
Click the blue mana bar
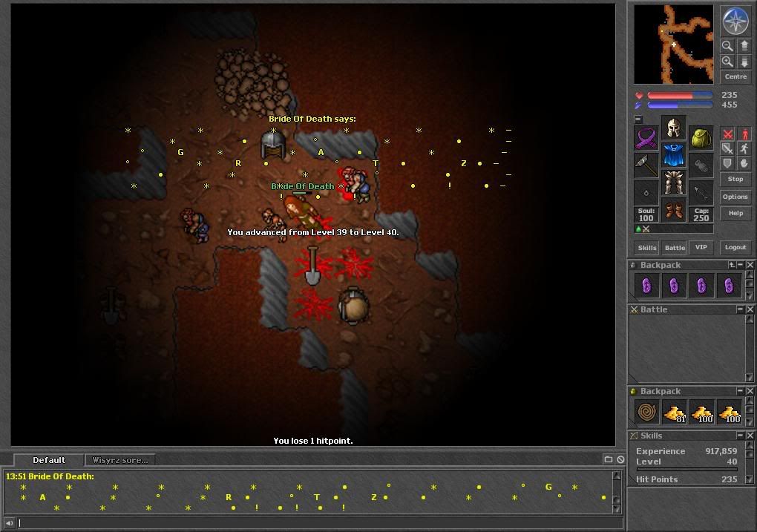(680, 105)
